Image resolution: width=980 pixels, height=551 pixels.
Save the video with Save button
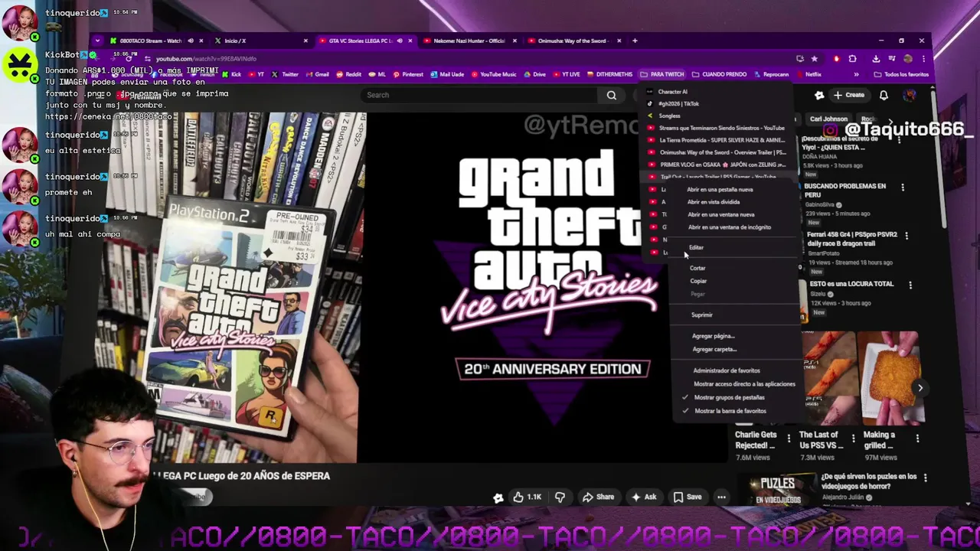coord(688,497)
